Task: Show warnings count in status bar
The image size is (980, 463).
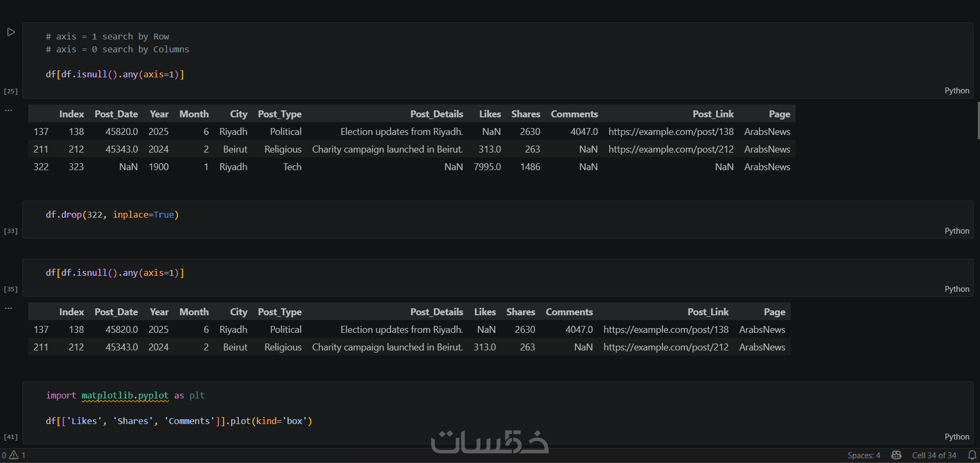Action: click(x=18, y=455)
